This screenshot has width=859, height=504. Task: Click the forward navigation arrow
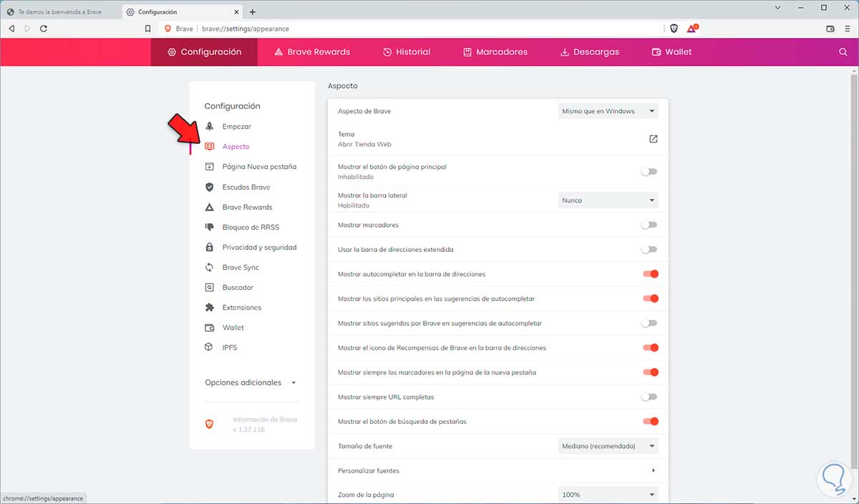[27, 29]
